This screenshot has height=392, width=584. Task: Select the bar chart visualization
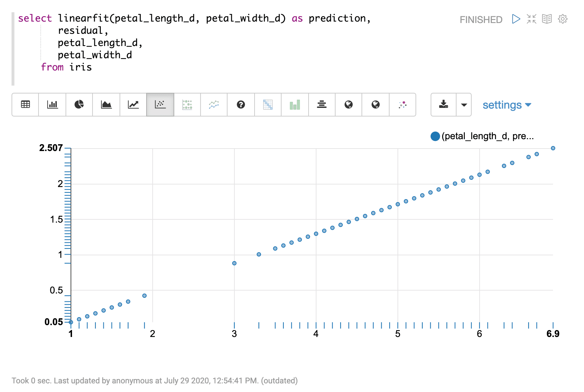coord(53,105)
